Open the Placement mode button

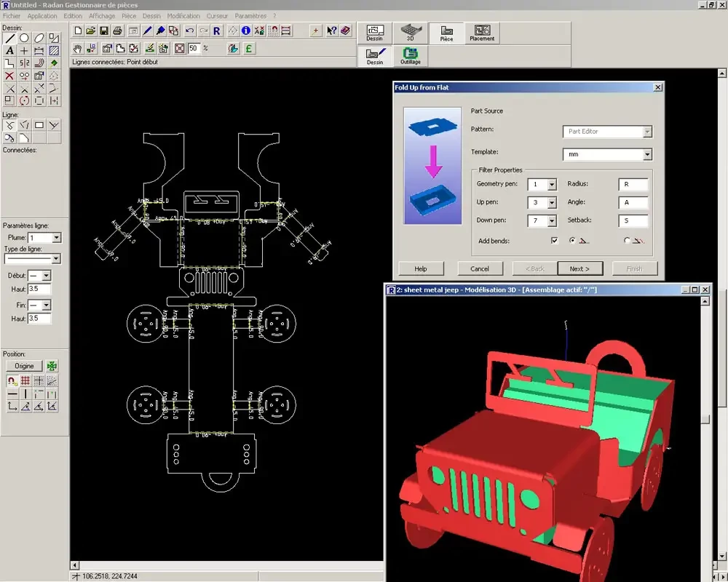[x=482, y=33]
